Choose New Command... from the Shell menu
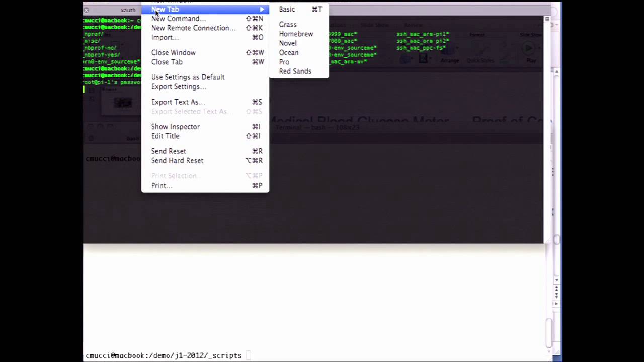This screenshot has height=362, width=644. pyautogui.click(x=205, y=19)
